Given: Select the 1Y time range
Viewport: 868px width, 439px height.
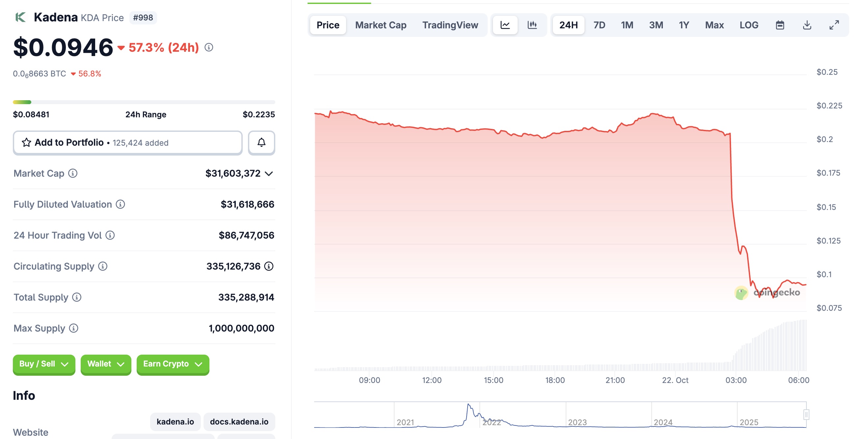Looking at the screenshot, I should pyautogui.click(x=684, y=25).
